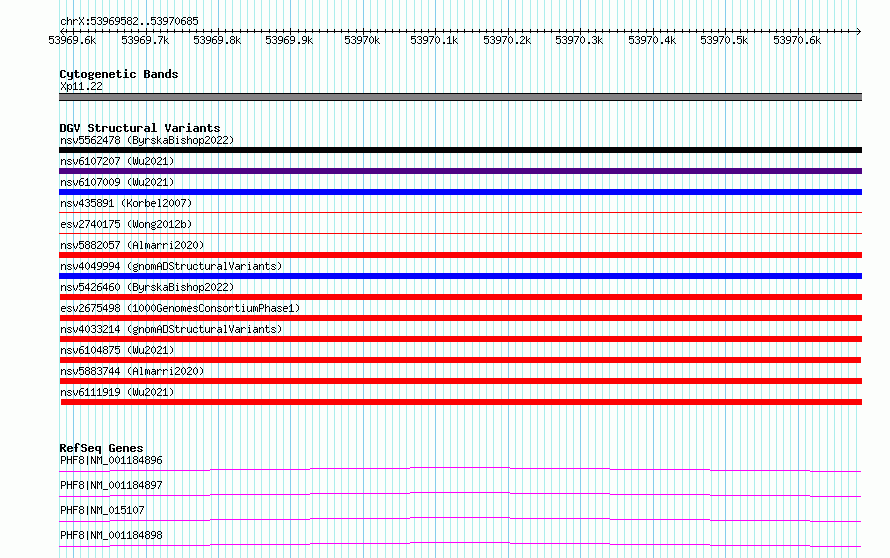
Task: Click the 53969.6k ruler tick label
Action: click(72, 40)
